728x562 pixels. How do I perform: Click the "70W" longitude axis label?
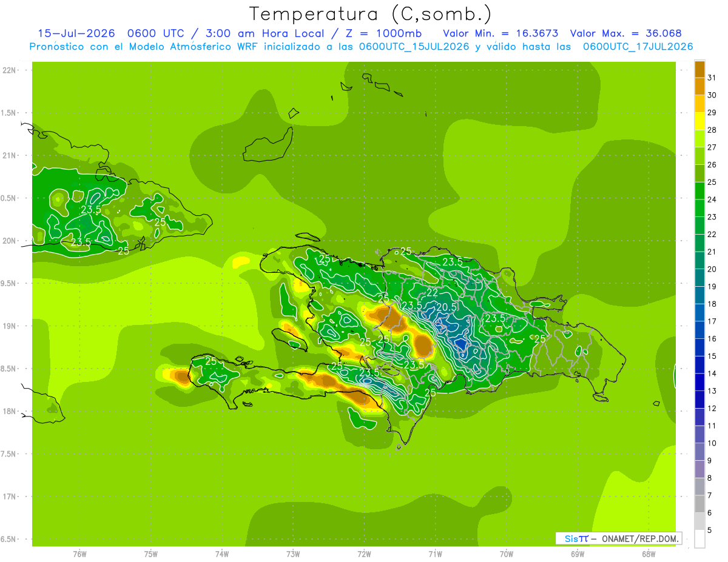(506, 554)
